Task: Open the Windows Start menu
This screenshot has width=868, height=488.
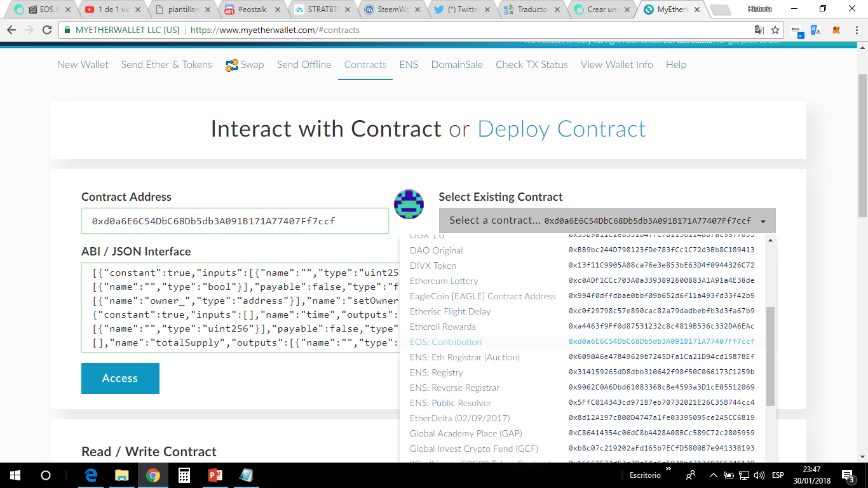Action: [x=15, y=475]
